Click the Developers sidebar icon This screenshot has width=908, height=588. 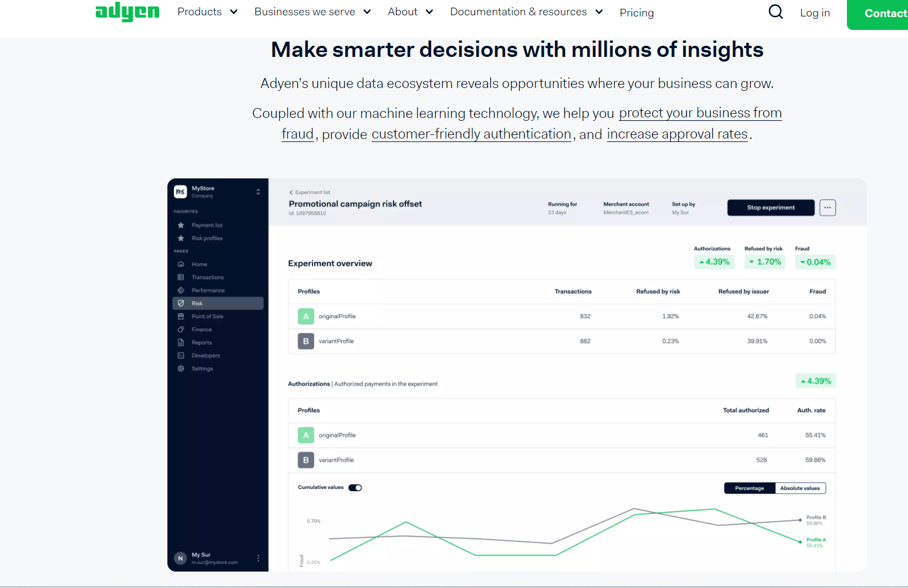point(181,356)
